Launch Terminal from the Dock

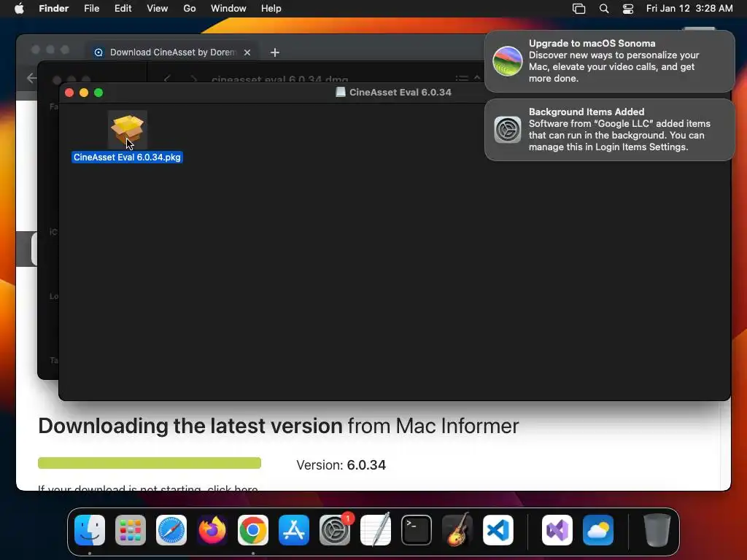[417, 530]
